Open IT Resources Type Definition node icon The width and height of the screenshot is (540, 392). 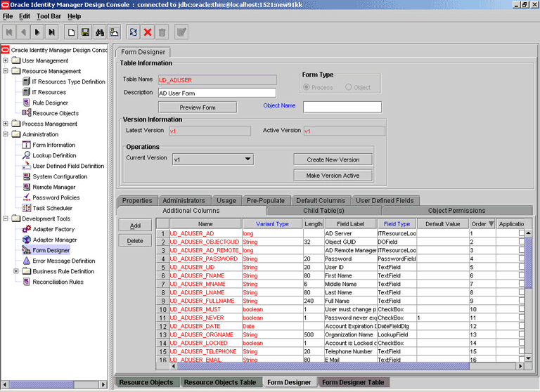[26, 81]
